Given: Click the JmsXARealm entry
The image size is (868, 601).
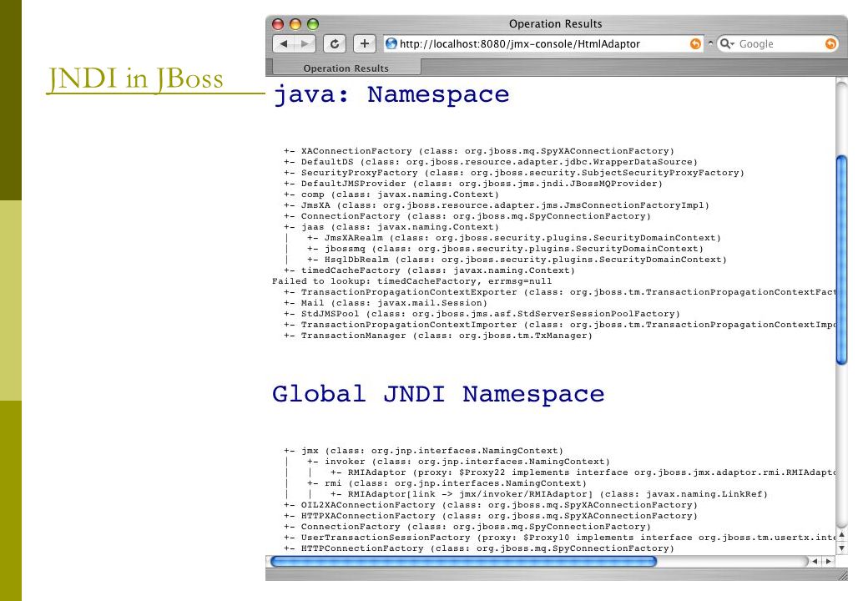Looking at the screenshot, I should coord(514,238).
